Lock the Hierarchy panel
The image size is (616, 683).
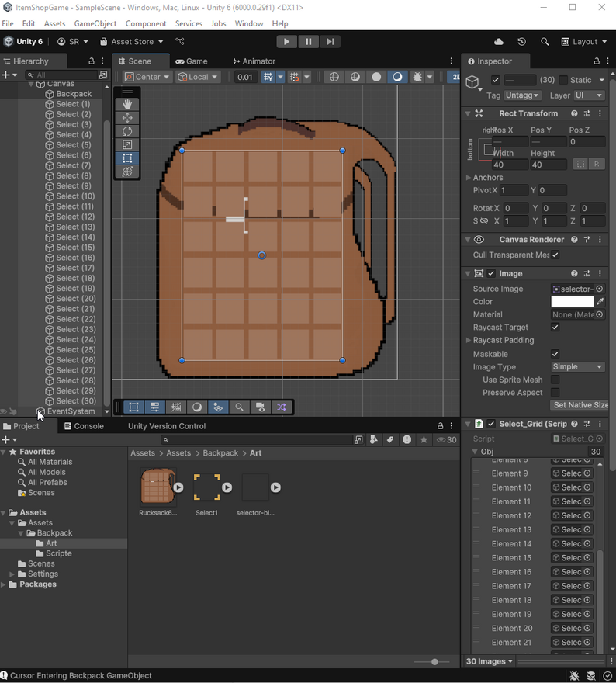click(x=92, y=61)
